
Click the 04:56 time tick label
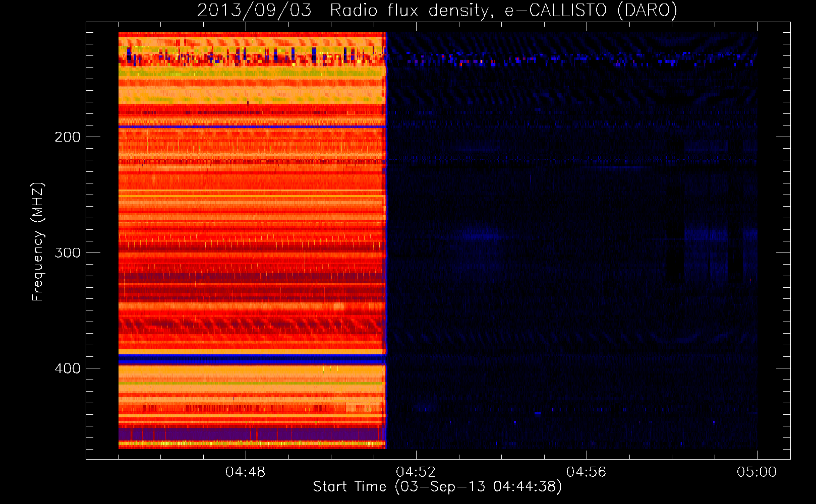click(x=586, y=472)
